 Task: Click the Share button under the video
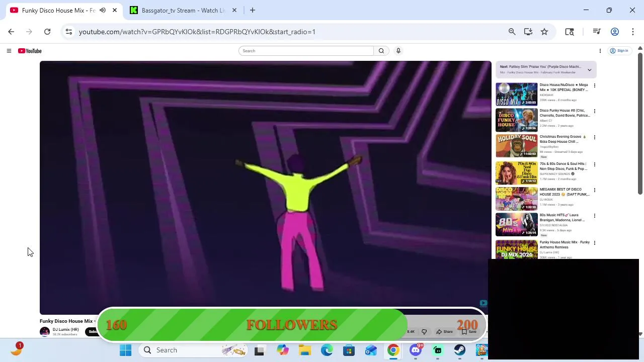444,332
